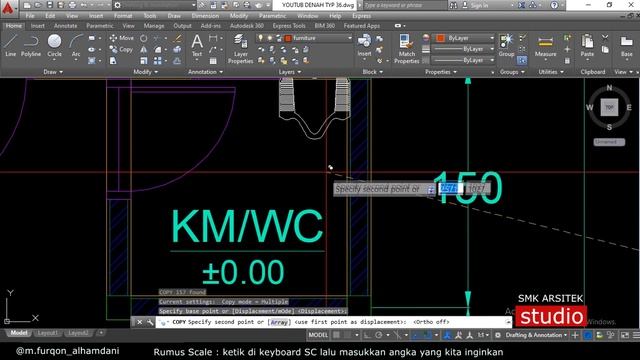Viewport: 640px width, 360px height.
Task: Open Drafting & Annotation workspace dropdown
Action: [x=536, y=335]
